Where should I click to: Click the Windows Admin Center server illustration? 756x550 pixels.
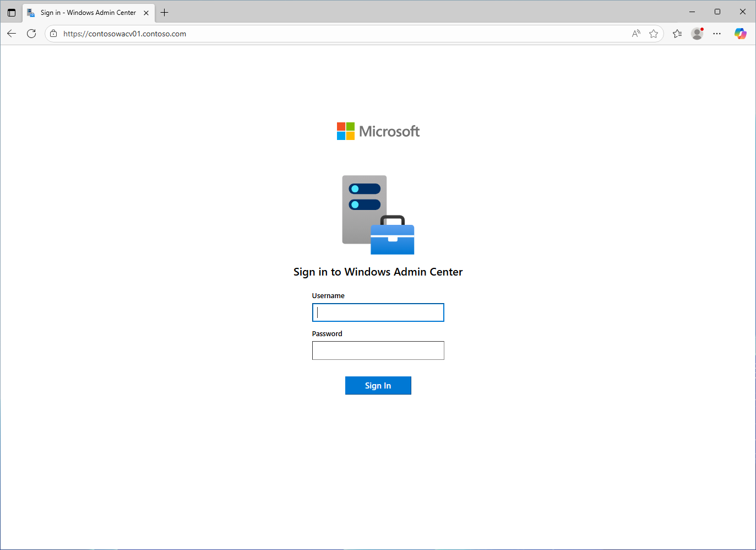(378, 215)
